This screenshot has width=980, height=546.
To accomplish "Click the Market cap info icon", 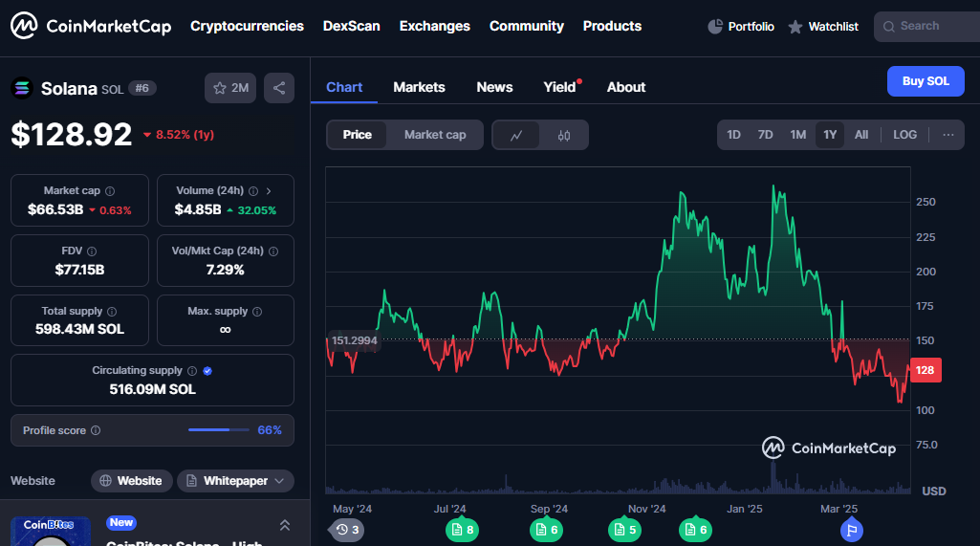I will [110, 191].
